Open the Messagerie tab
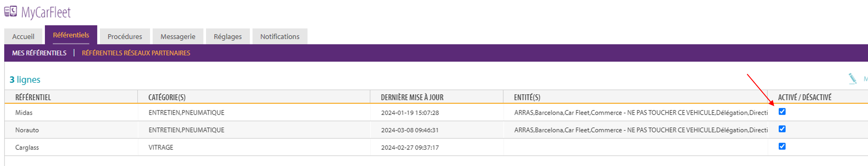868x166 pixels. 178,37
